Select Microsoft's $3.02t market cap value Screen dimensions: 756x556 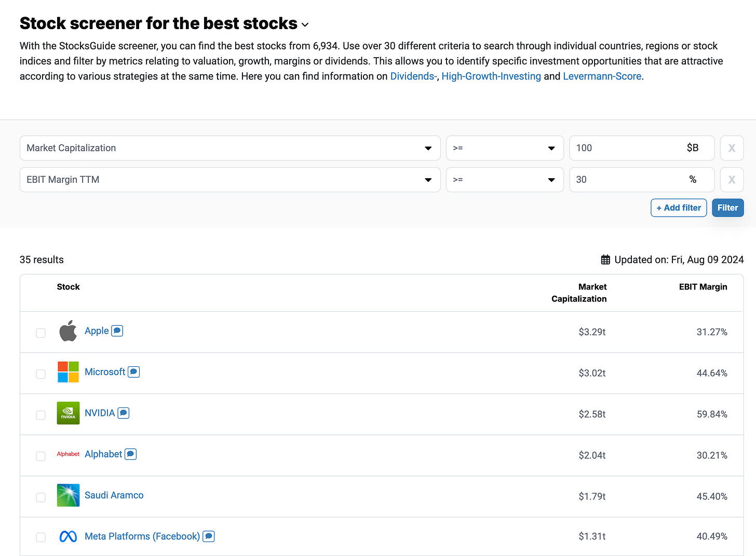(x=592, y=373)
